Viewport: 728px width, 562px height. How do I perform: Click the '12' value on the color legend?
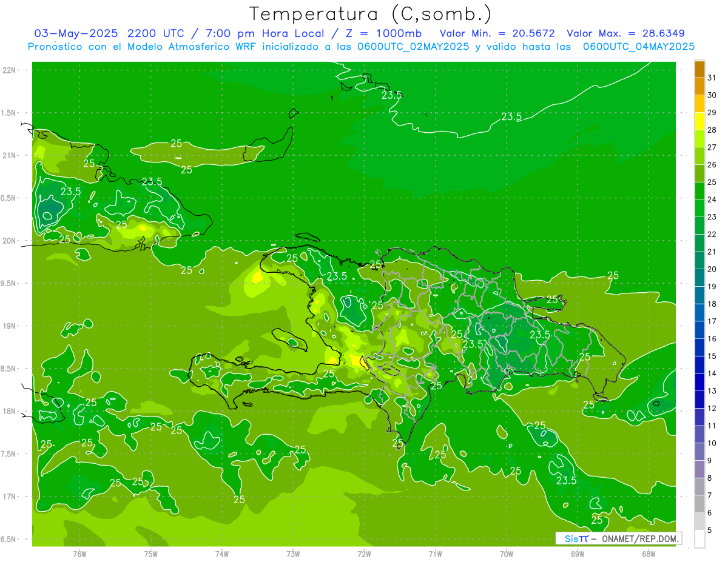(712, 409)
